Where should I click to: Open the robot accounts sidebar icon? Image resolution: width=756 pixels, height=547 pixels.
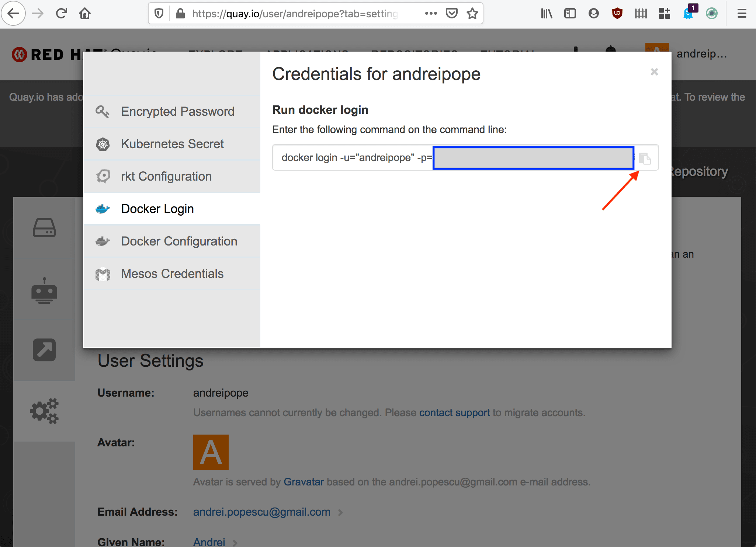point(44,290)
